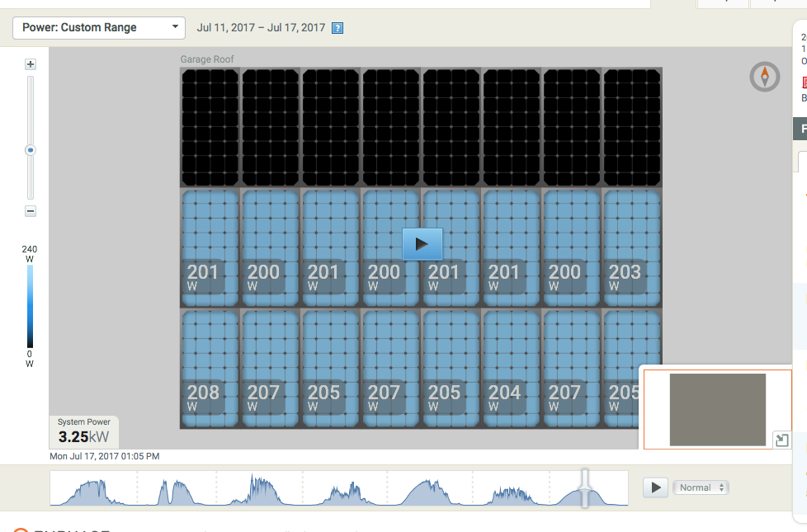Image resolution: width=807 pixels, height=532 pixels.
Task: Click the System Power 3.25 kW readout
Action: click(x=84, y=431)
